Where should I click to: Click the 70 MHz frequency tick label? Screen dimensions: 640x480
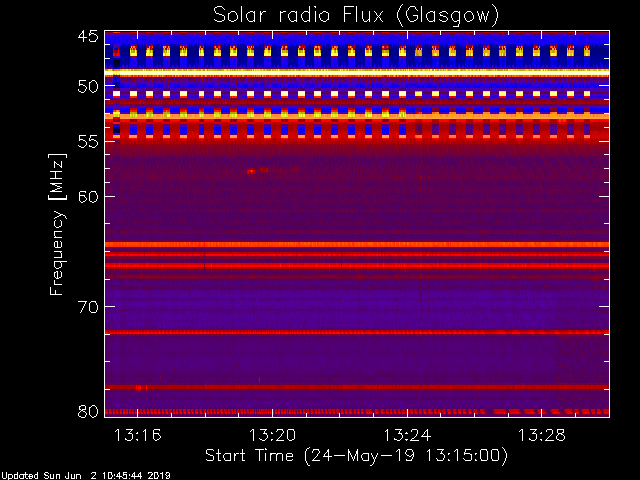pyautogui.click(x=87, y=306)
